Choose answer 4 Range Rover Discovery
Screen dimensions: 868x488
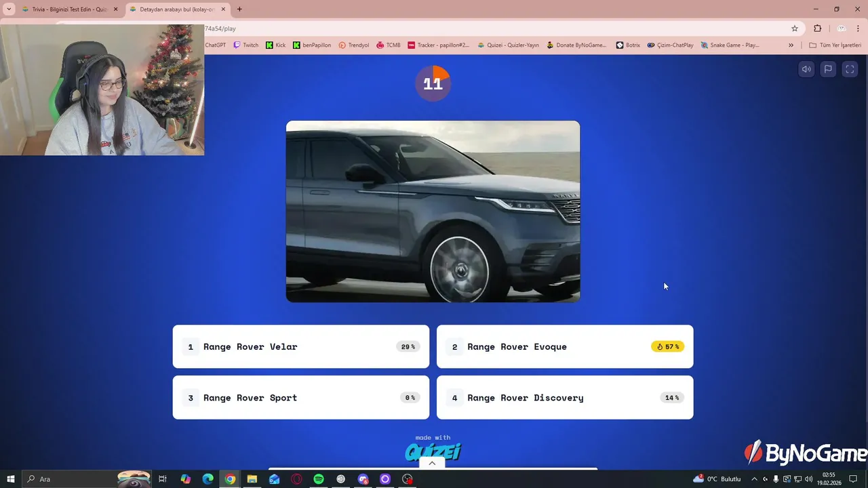coord(565,397)
